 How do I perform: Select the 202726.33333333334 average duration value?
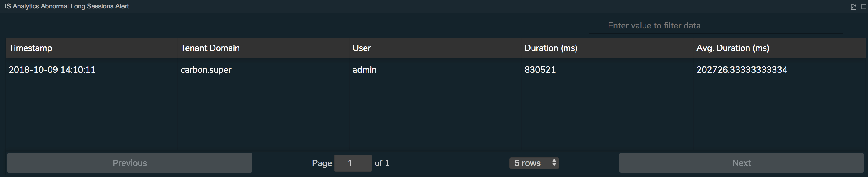[x=742, y=70]
